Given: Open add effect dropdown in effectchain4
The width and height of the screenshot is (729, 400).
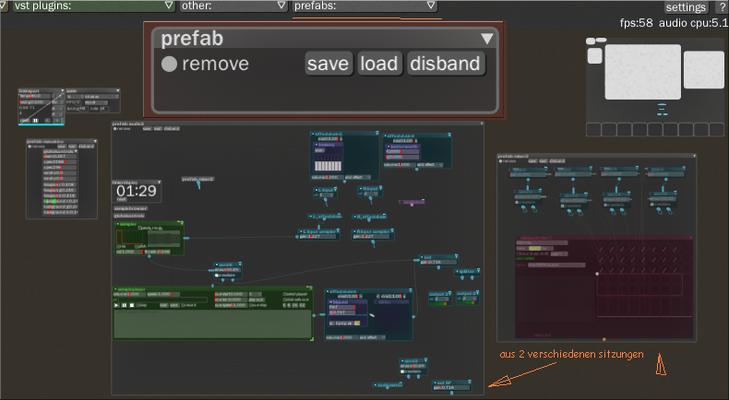Looking at the screenshot, I should pos(430,165).
